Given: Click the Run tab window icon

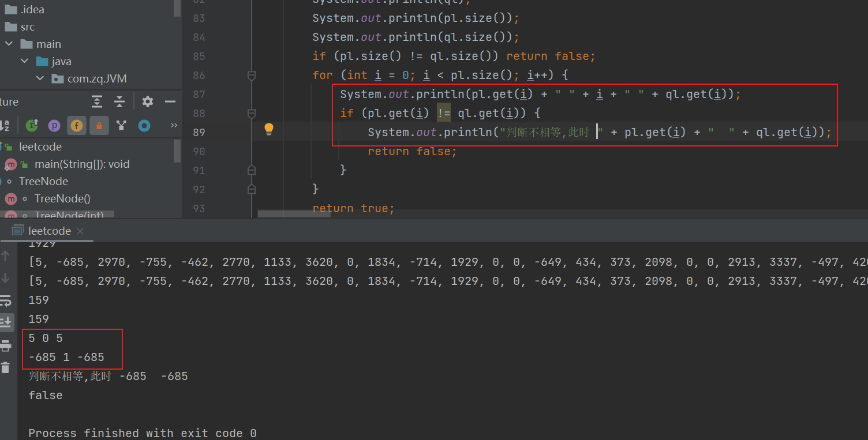Looking at the screenshot, I should click(x=18, y=230).
